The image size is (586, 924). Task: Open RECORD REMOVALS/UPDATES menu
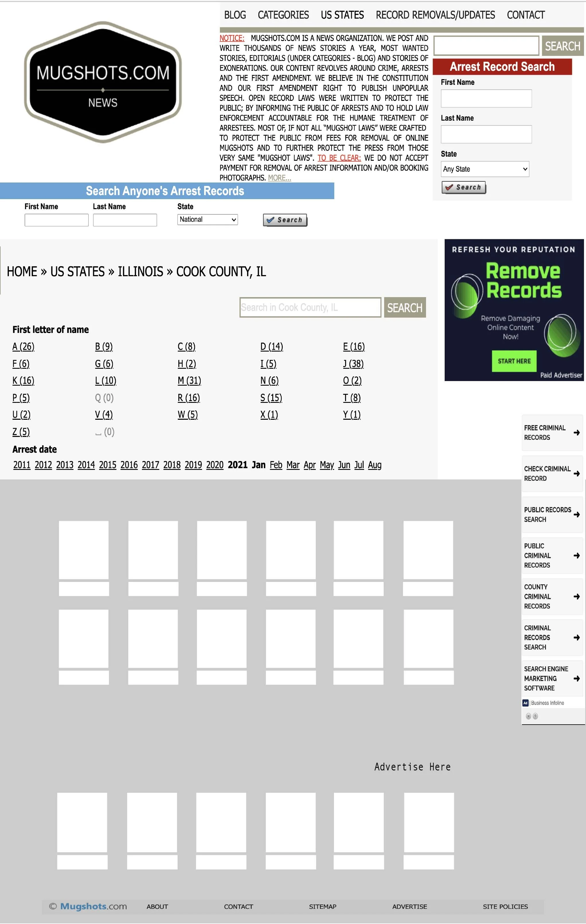coord(435,15)
